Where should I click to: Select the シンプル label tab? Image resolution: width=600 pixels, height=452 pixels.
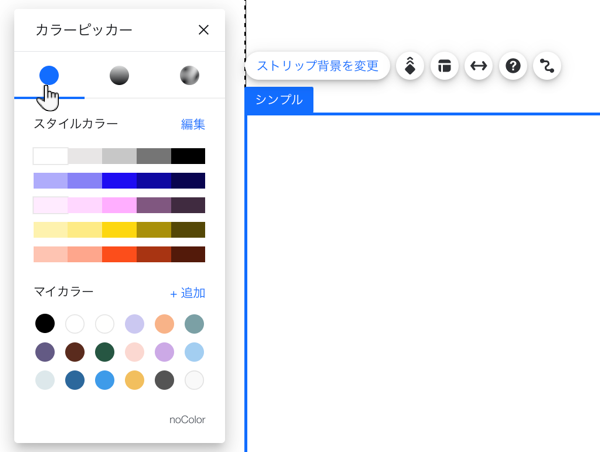pyautogui.click(x=279, y=100)
